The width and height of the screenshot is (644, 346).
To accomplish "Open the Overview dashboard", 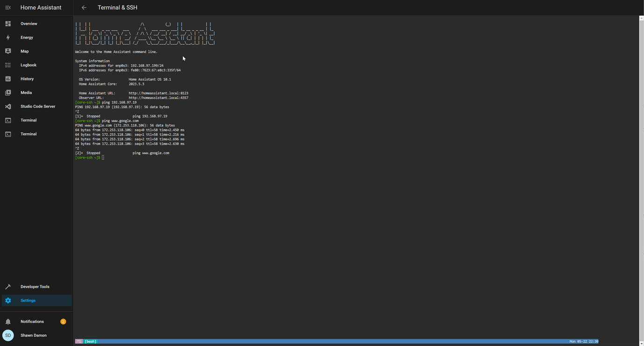I will point(28,23).
